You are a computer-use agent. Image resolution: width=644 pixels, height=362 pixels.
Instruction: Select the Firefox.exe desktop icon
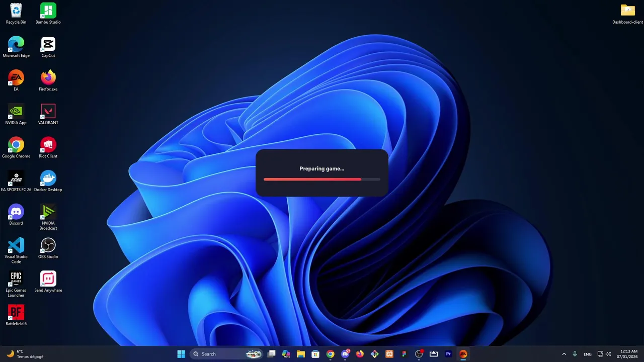click(x=48, y=80)
